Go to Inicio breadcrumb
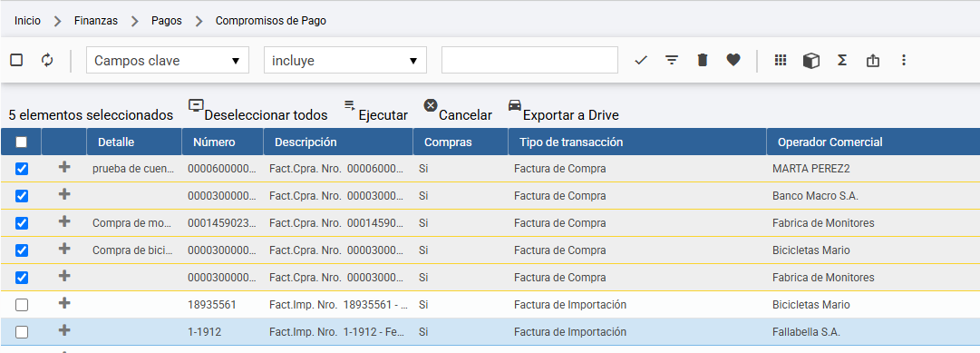 click(x=27, y=21)
